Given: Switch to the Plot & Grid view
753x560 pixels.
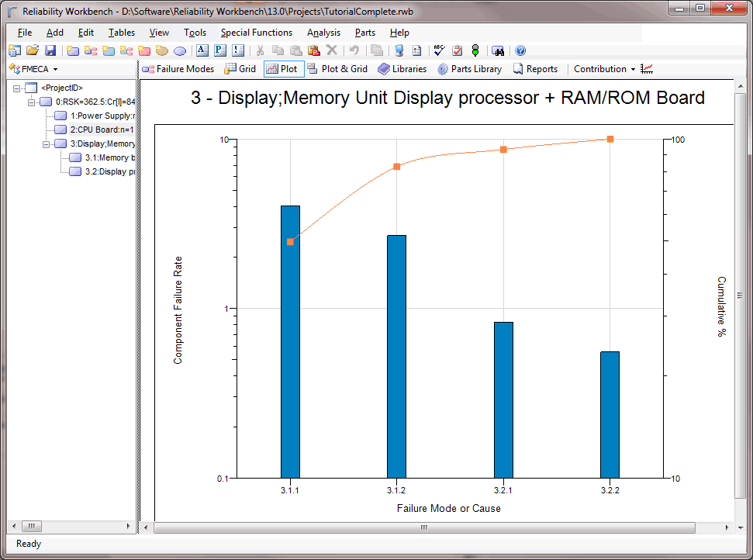Looking at the screenshot, I should tap(337, 69).
